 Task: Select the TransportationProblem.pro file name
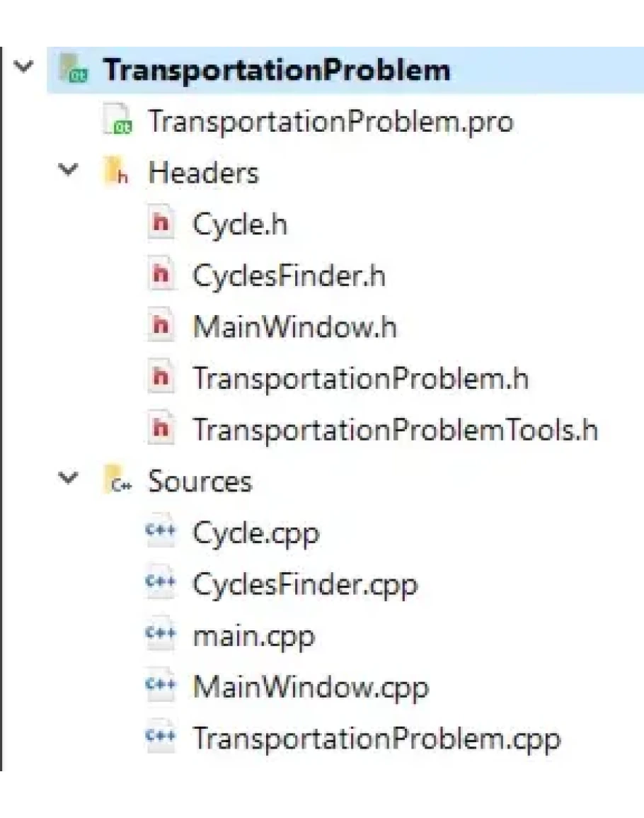coord(329,121)
